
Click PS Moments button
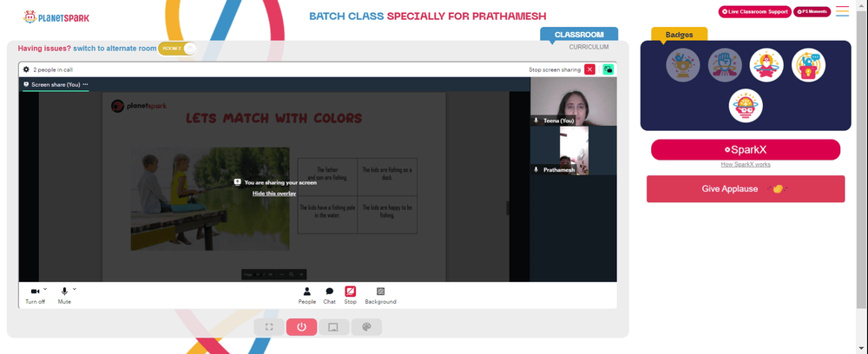[x=812, y=11]
